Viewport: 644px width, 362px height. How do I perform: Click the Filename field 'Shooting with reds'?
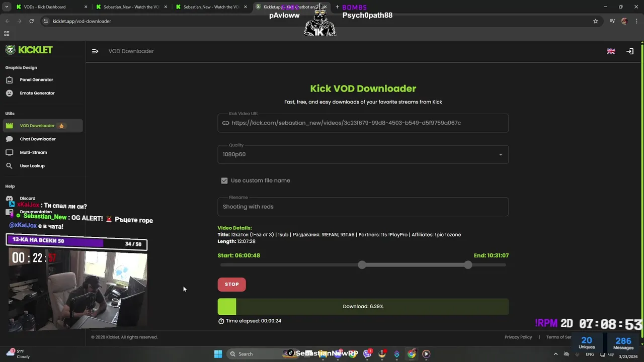coord(363,207)
